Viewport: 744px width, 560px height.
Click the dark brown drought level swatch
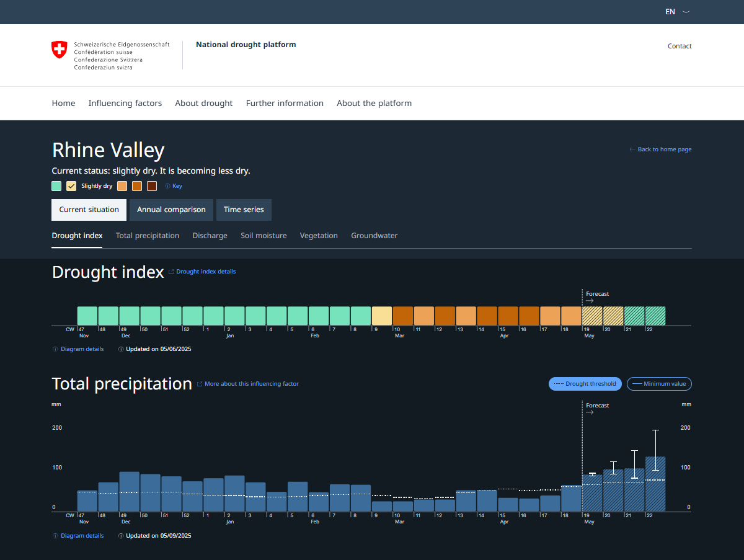[152, 186]
